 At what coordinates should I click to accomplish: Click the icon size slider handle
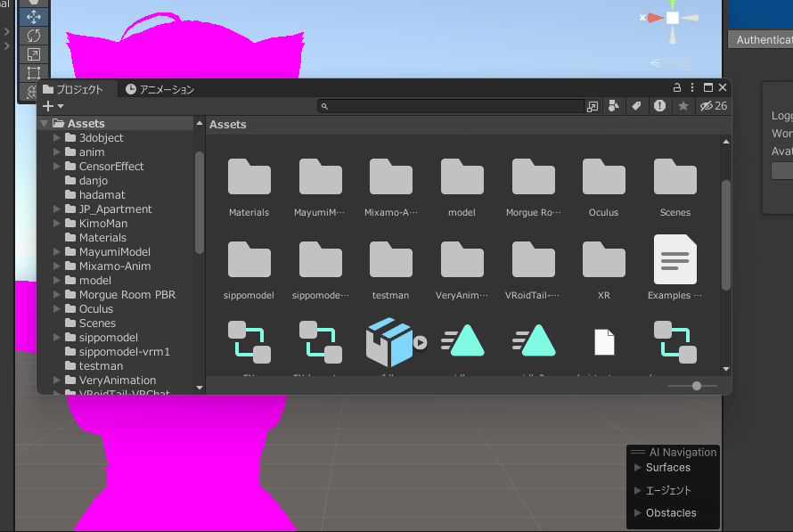tap(697, 386)
